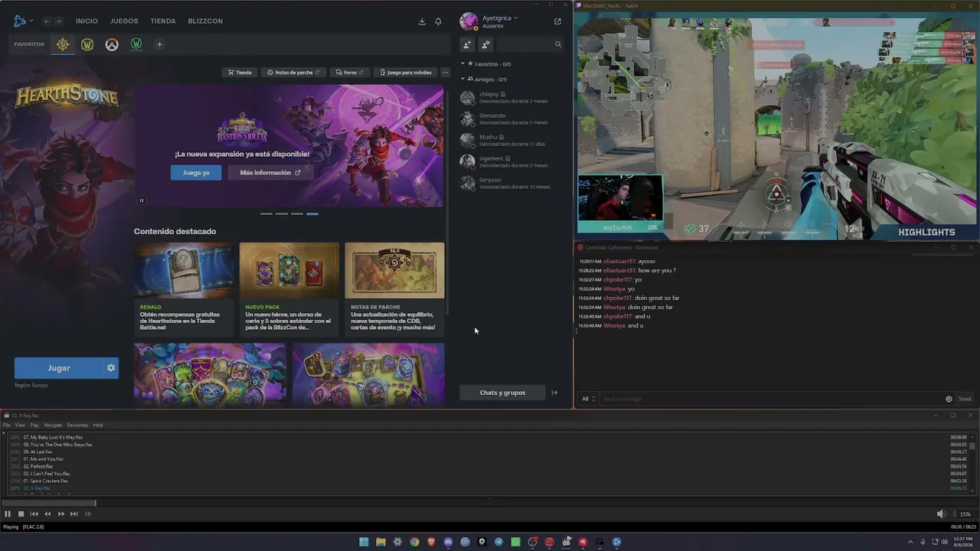
Task: Open the INICIO tab
Action: coord(87,21)
